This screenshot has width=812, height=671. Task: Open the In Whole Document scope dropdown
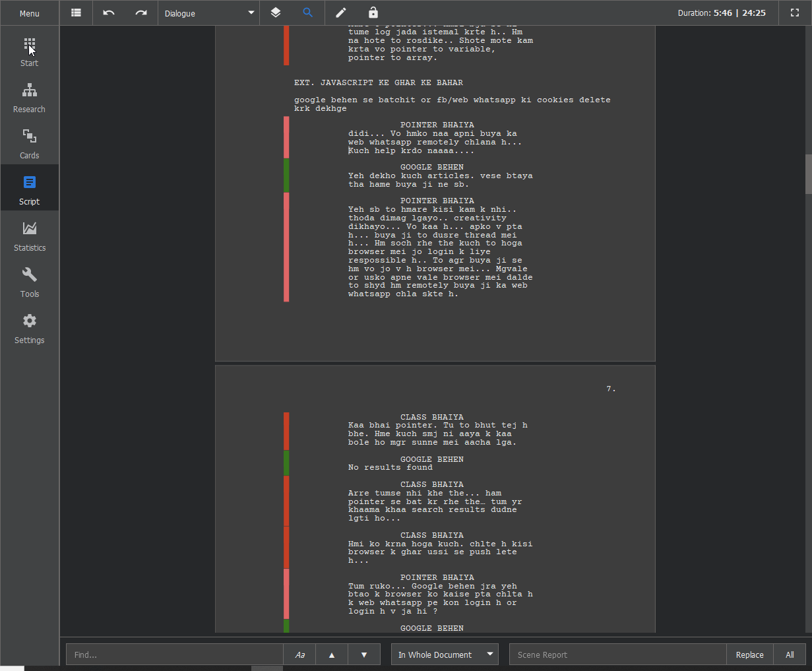tap(445, 655)
